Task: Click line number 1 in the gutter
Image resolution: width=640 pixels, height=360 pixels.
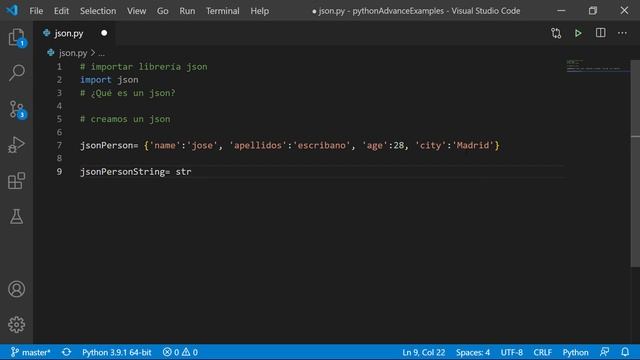Action: pos(60,67)
